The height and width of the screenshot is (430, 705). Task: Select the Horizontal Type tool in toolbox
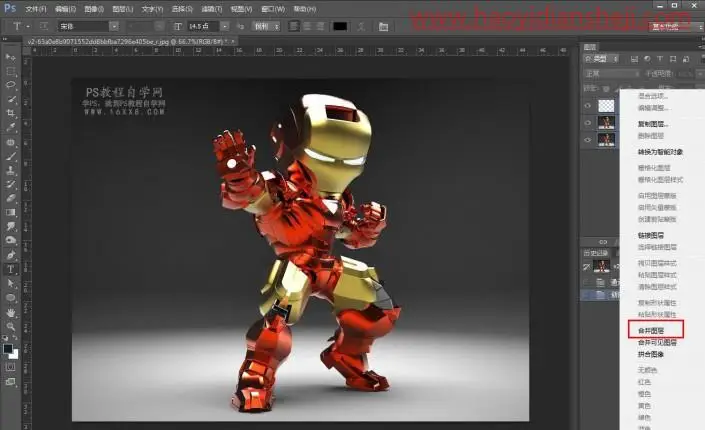[x=10, y=269]
